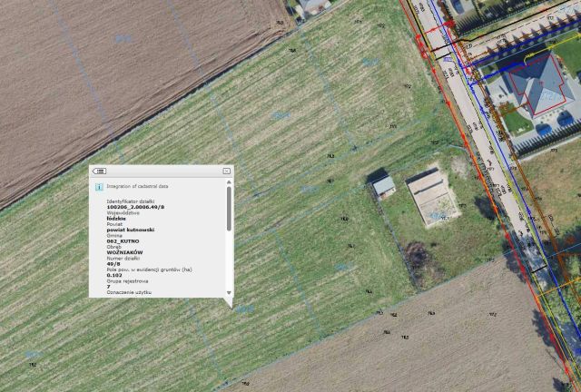Click the red-outlined house roof on map
Viewport: 581px width, 392px height.
[538, 86]
